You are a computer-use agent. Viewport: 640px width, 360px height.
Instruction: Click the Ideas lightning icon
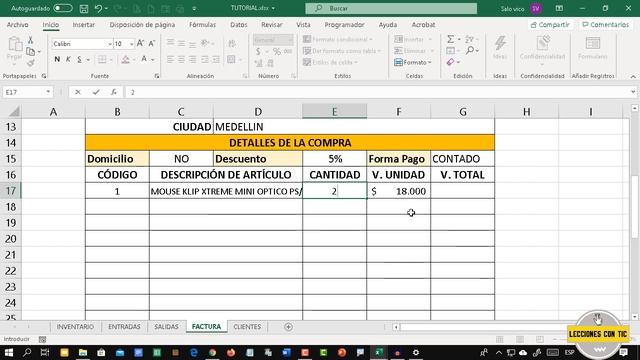[x=500, y=43]
